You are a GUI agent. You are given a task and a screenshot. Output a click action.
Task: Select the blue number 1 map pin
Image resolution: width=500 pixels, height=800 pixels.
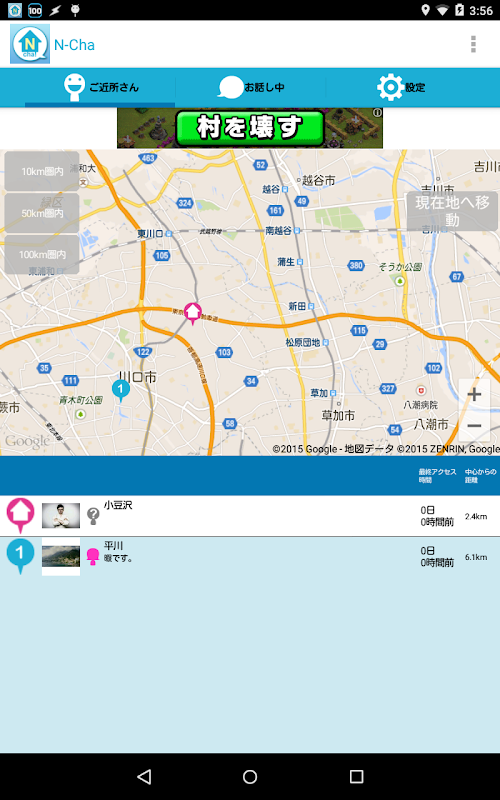[x=121, y=391]
